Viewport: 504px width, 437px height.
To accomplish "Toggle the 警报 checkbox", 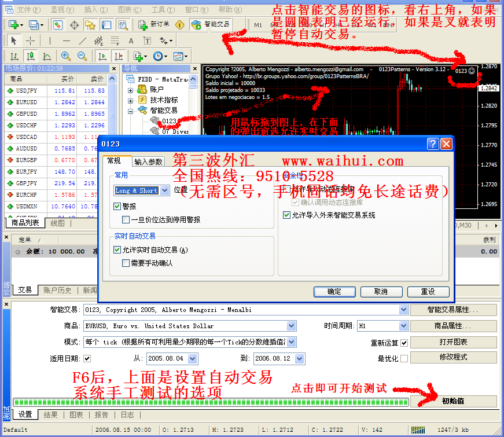I will [117, 206].
